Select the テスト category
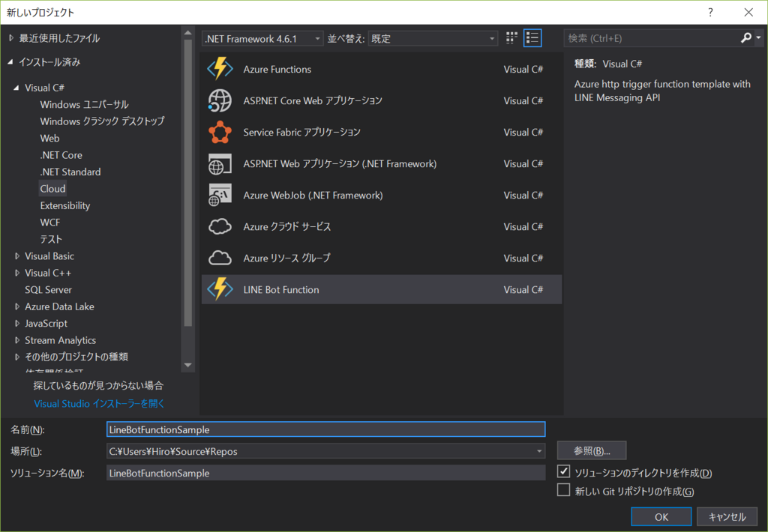 coord(51,239)
